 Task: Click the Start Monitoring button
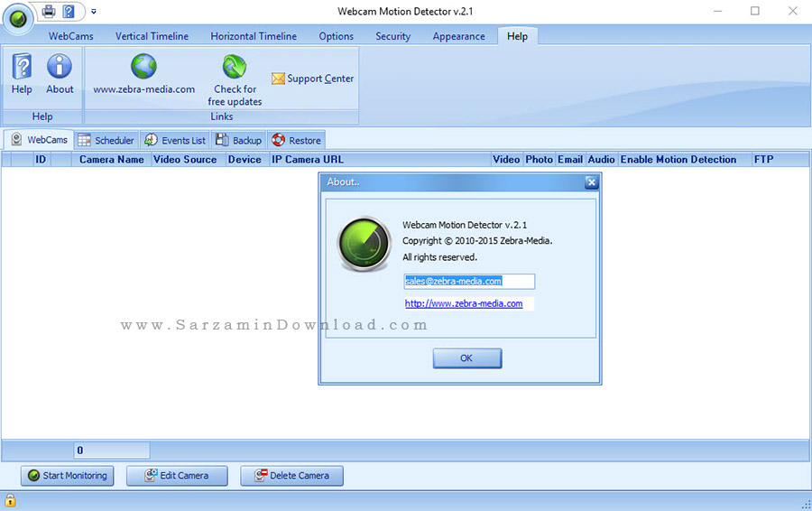click(68, 476)
